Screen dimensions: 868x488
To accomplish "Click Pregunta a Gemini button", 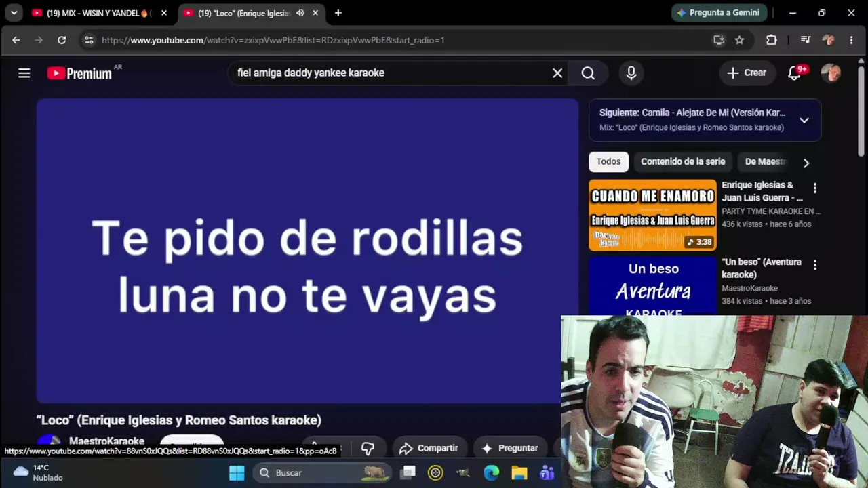I will (x=719, y=13).
